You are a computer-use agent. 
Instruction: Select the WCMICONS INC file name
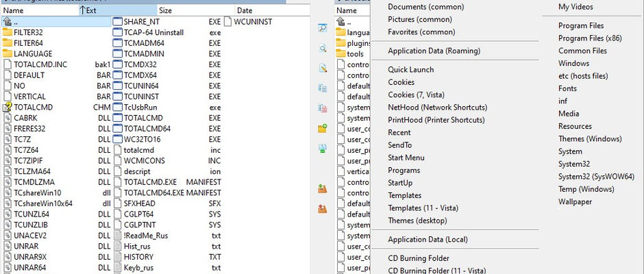pyautogui.click(x=144, y=160)
